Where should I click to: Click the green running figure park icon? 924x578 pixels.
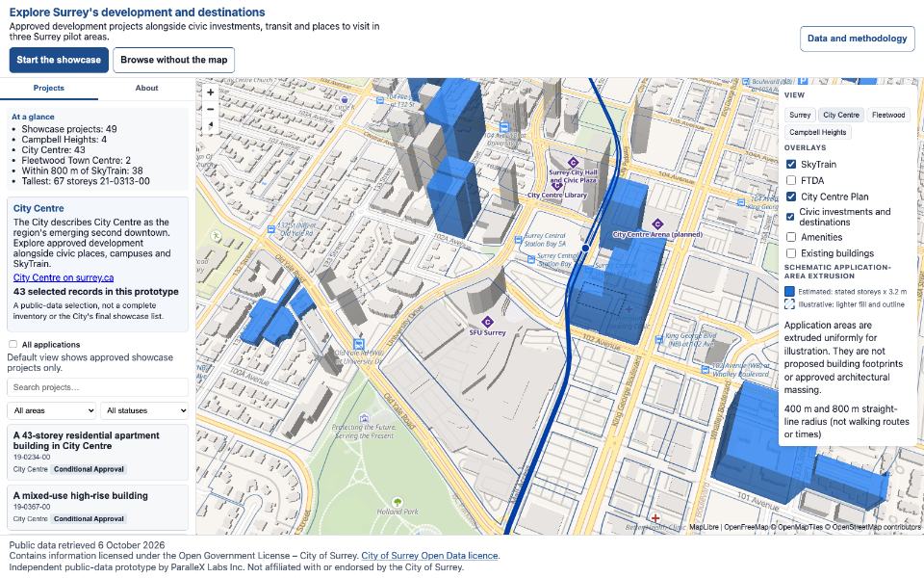click(217, 236)
